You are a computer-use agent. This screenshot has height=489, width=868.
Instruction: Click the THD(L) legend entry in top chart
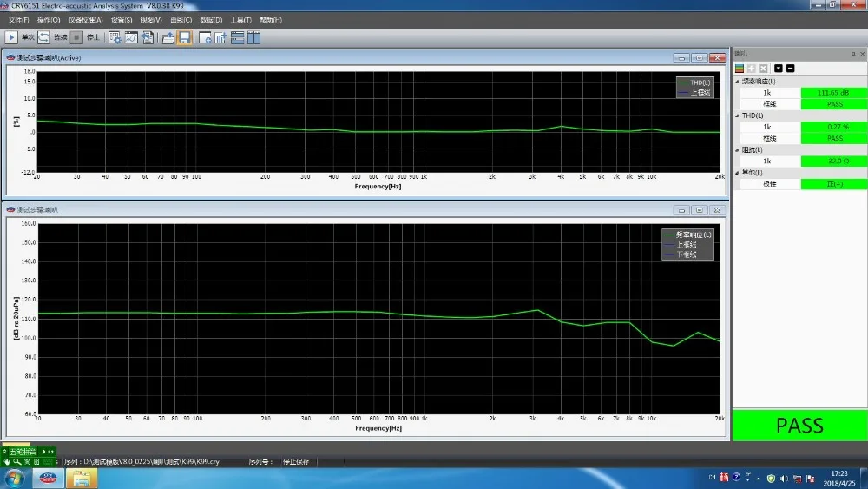click(694, 83)
